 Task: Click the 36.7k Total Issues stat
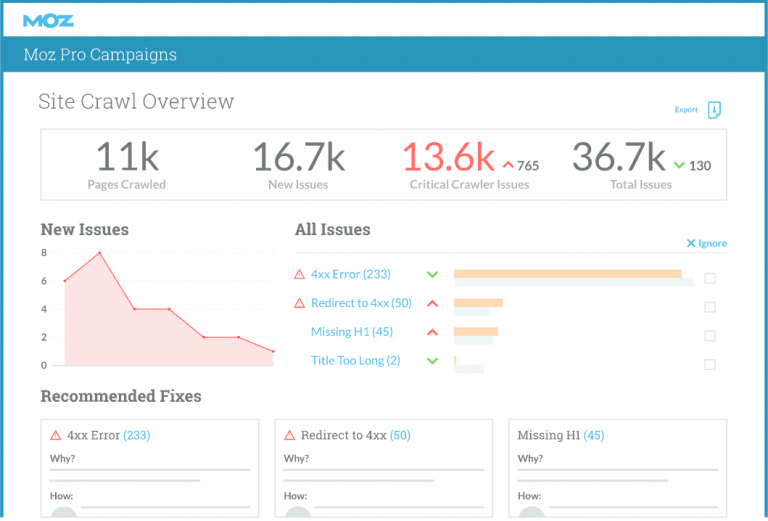(641, 166)
